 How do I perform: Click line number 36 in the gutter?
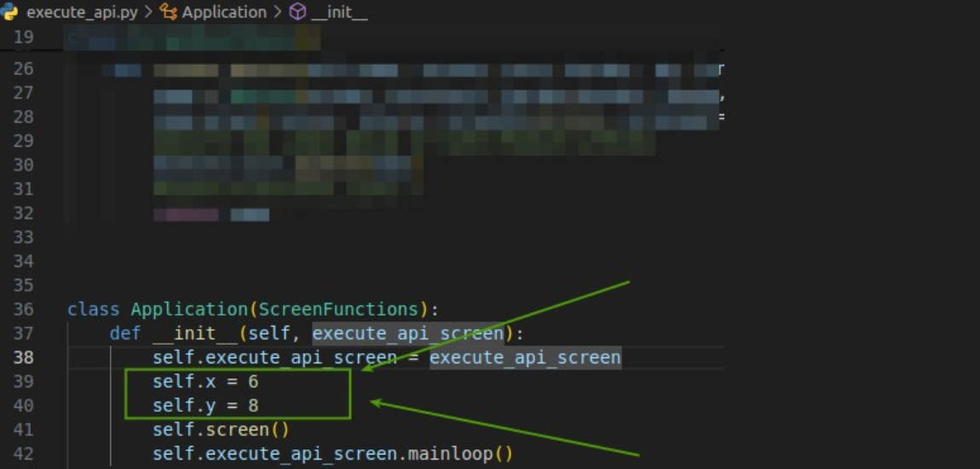coord(23,309)
